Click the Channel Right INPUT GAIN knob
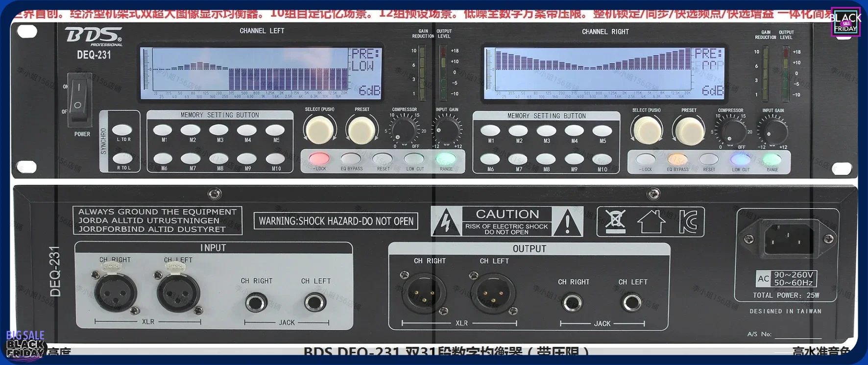This screenshot has width=868, height=365. click(772, 131)
